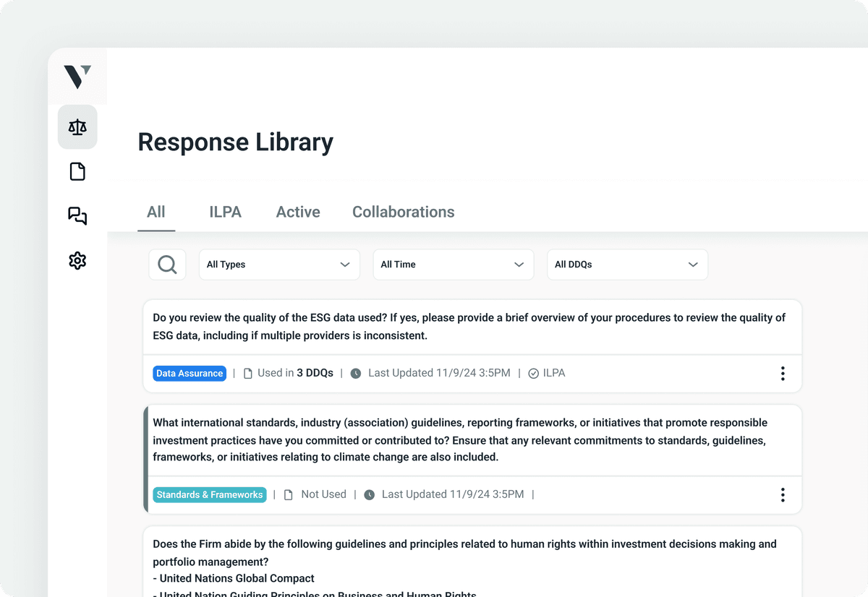Click the Used in 3 DDQs link

[295, 373]
